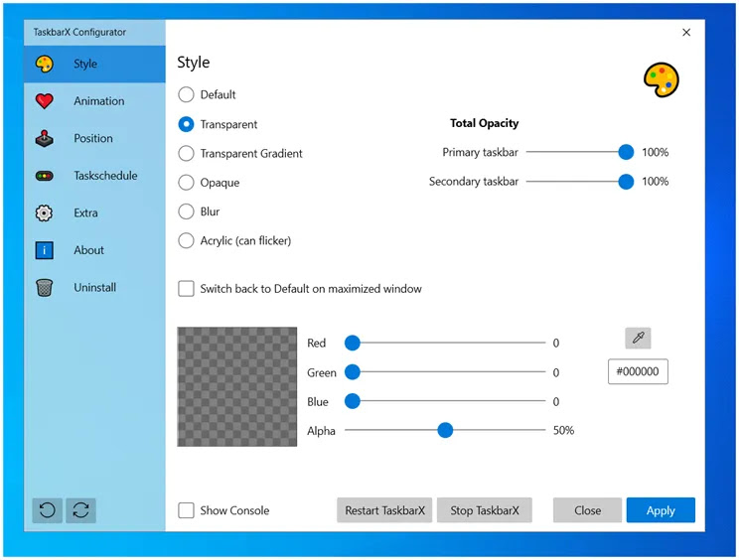Viewport: 739px width, 560px height.
Task: Select the Transparent style radio button
Action: tap(186, 124)
